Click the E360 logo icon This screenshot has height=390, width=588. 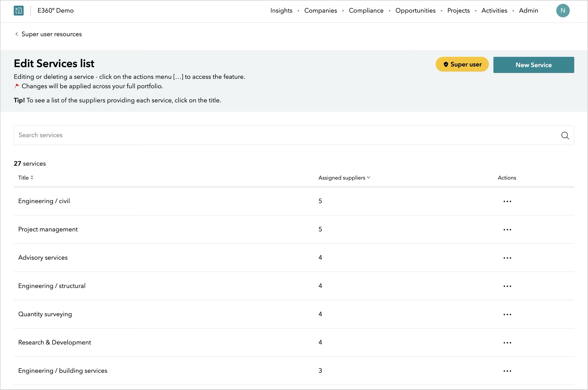pos(19,11)
